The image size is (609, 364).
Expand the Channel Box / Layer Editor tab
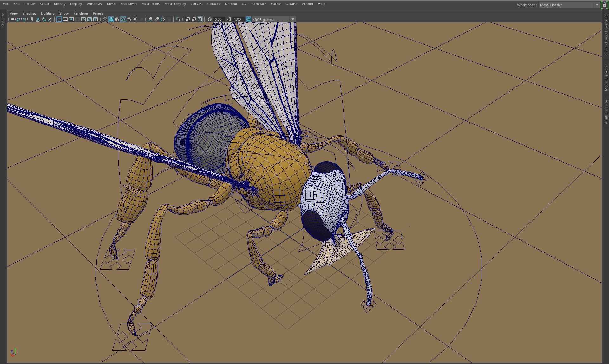pos(606,34)
